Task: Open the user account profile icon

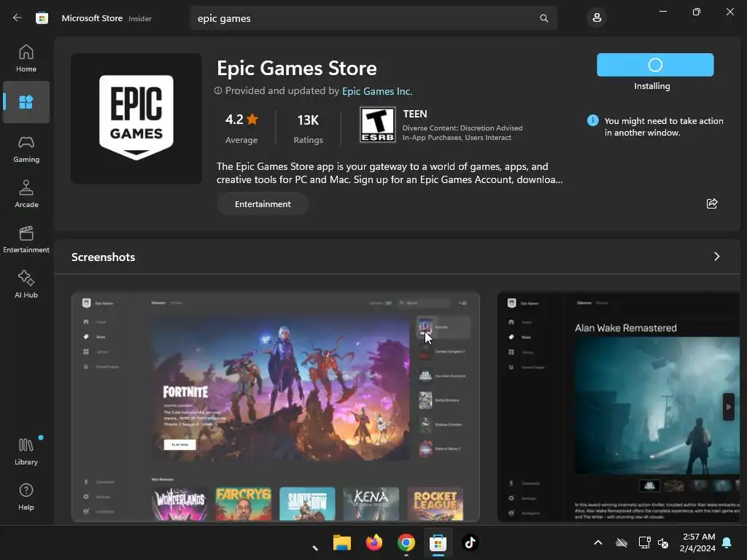Action: pyautogui.click(x=597, y=18)
